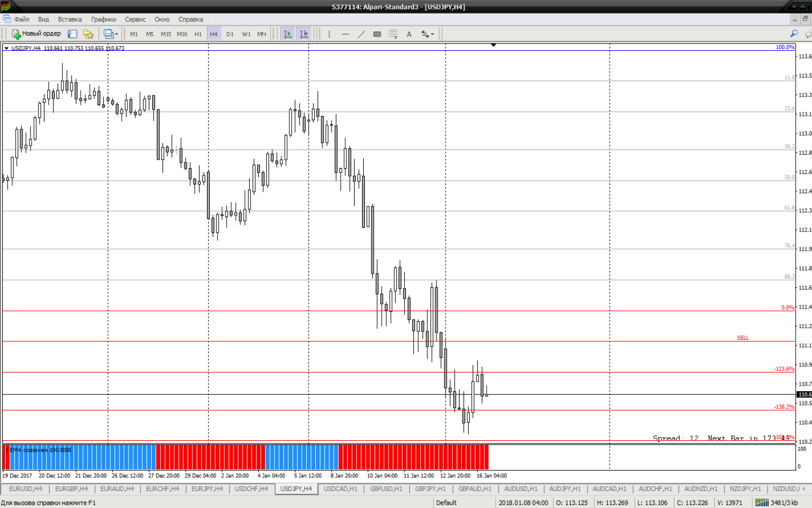This screenshot has height=508, width=812.
Task: Select the Trendline drawing tool
Action: tap(361, 34)
